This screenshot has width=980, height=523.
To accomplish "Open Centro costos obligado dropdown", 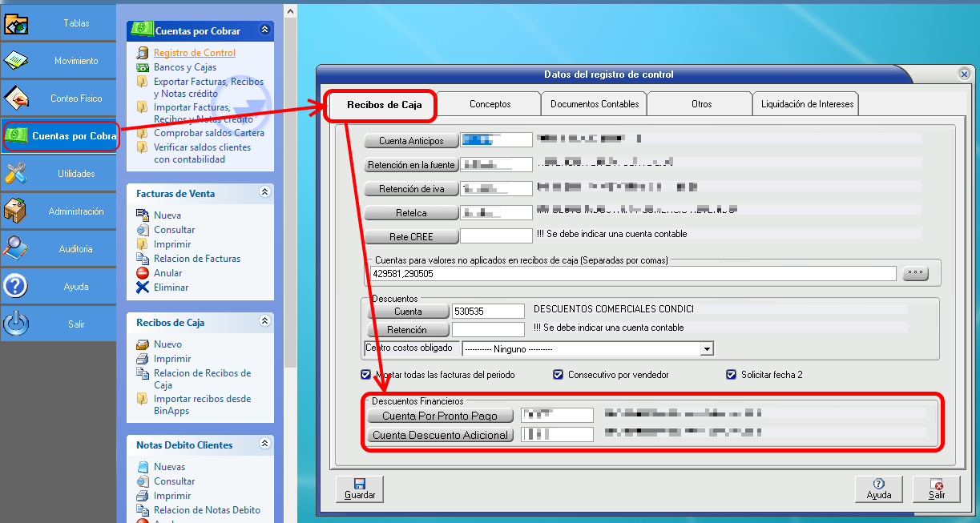I will (707, 349).
